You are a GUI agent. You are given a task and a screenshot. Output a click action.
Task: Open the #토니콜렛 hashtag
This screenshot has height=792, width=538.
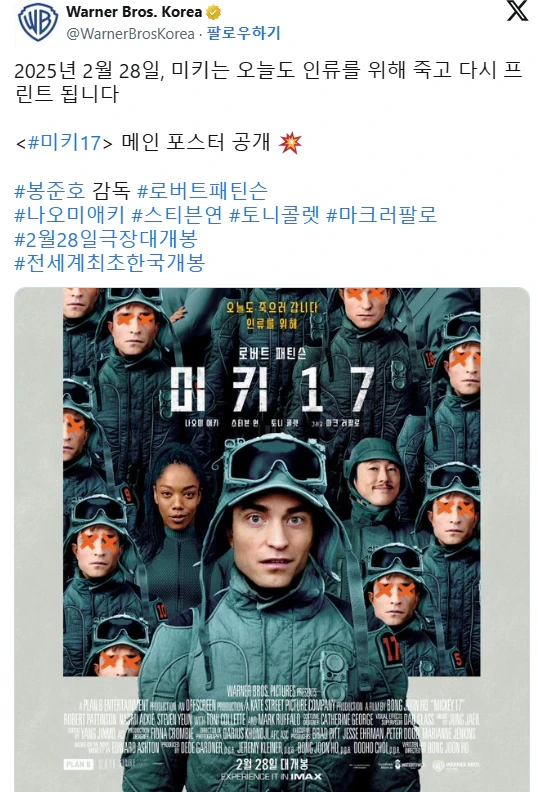coord(274,215)
